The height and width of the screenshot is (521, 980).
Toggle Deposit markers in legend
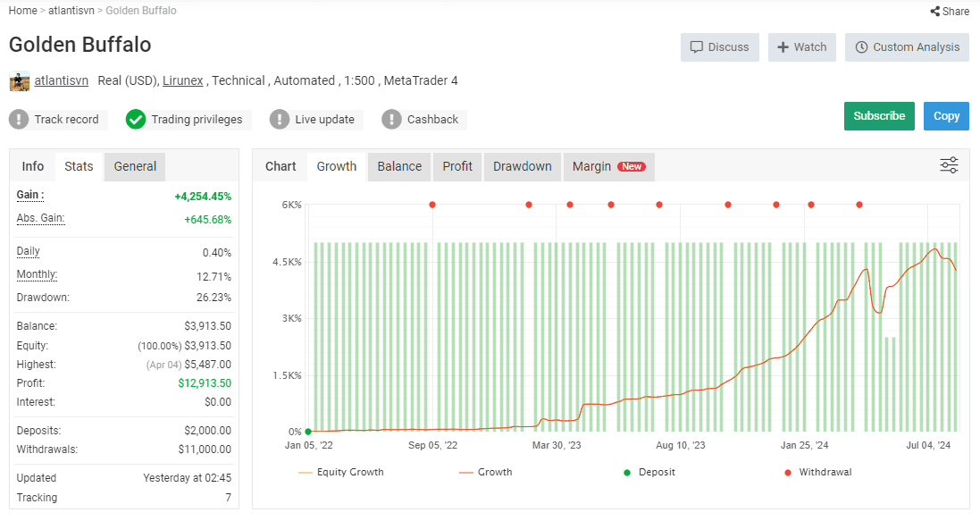click(649, 472)
